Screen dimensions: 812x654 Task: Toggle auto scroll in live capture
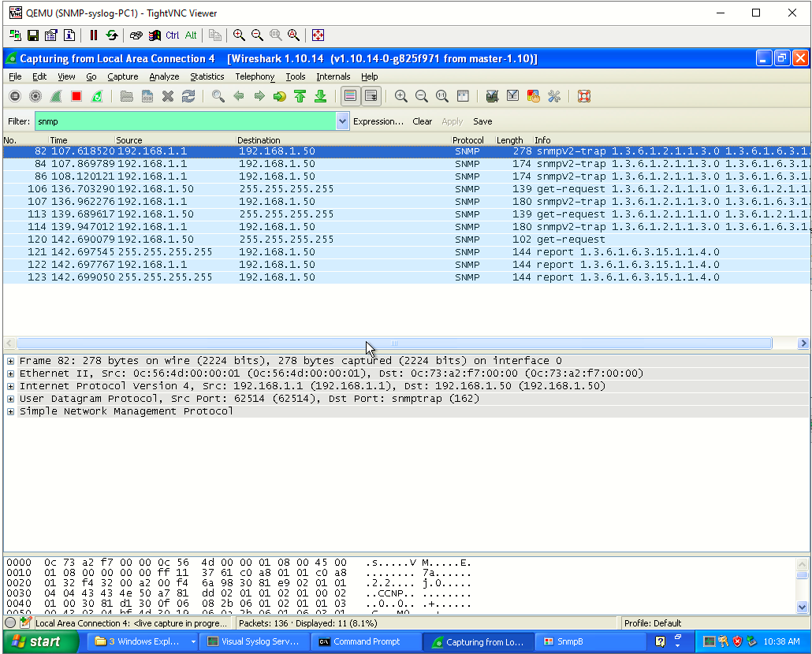(371, 96)
